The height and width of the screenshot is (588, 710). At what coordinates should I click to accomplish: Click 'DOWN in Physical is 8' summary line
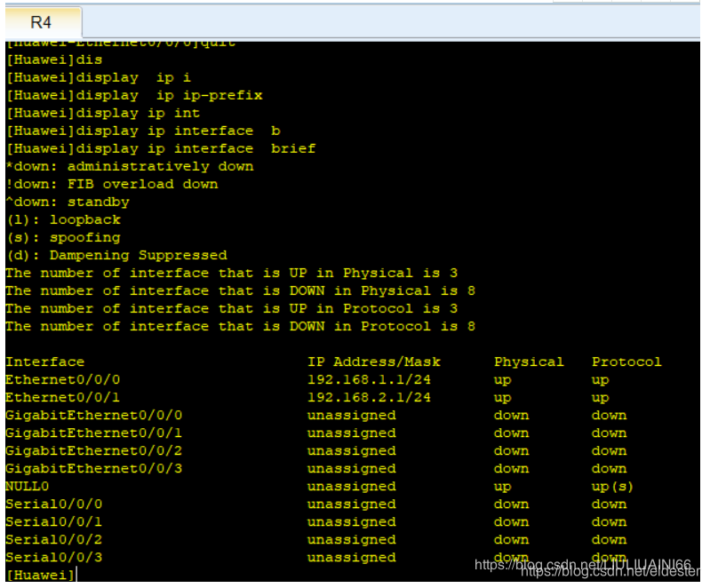pyautogui.click(x=241, y=290)
